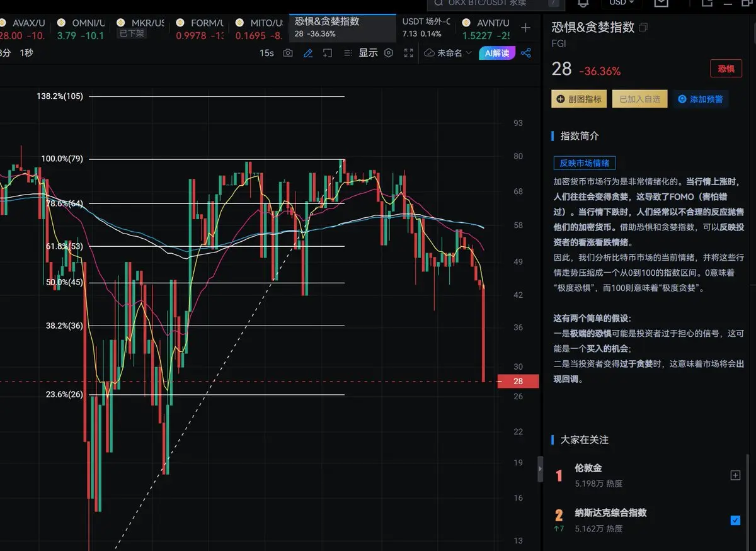
Task: Click the red 恐惧 status tag
Action: click(x=726, y=69)
